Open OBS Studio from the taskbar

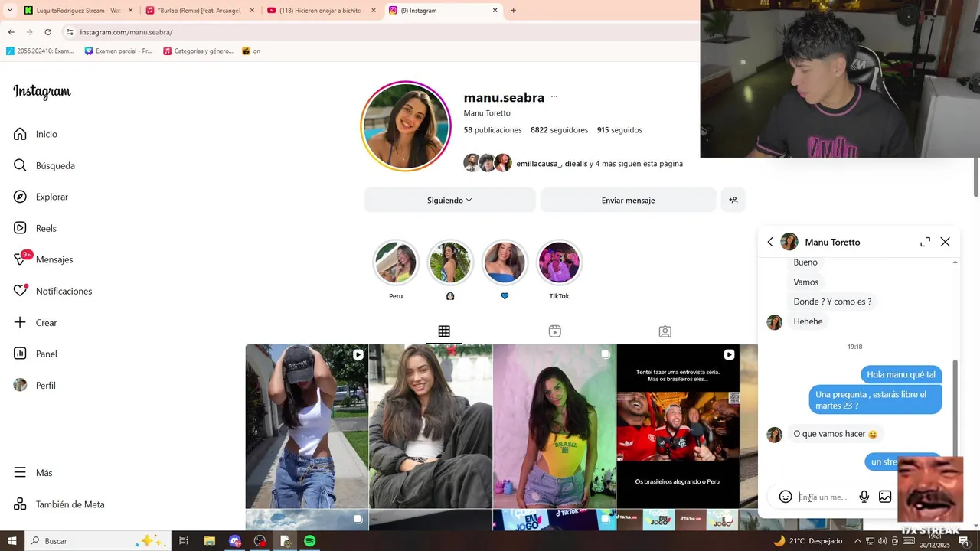click(x=260, y=541)
